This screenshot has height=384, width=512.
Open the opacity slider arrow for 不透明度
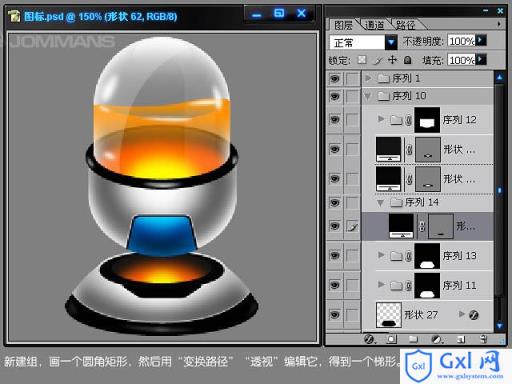(x=480, y=40)
